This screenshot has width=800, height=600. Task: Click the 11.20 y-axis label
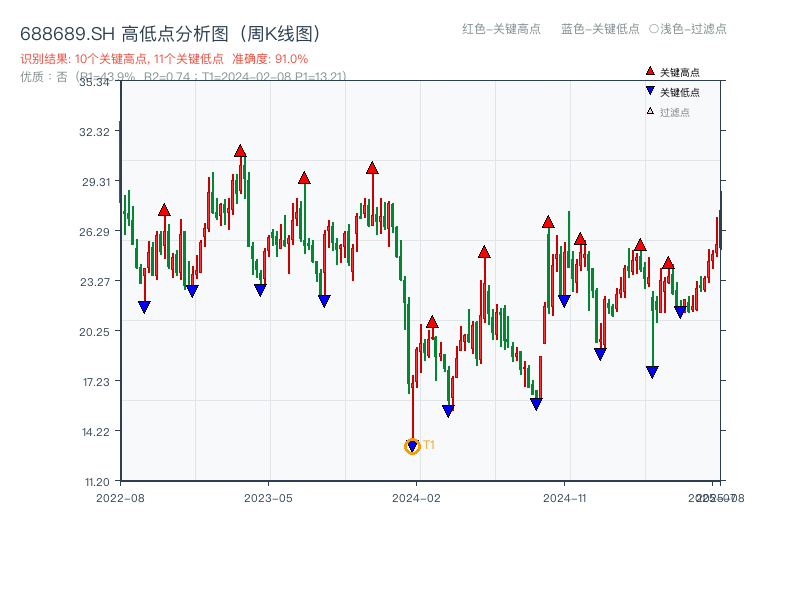[x=97, y=482]
